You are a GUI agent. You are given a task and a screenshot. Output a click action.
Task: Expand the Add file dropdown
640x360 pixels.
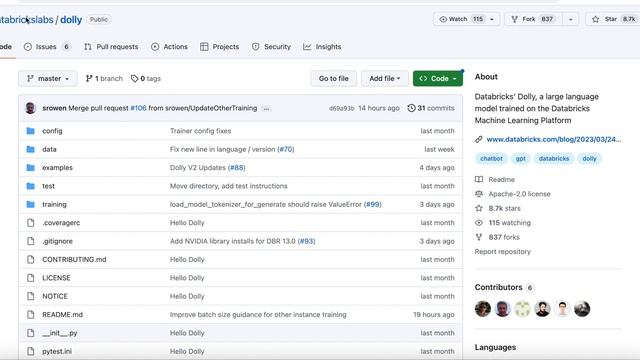click(x=384, y=78)
